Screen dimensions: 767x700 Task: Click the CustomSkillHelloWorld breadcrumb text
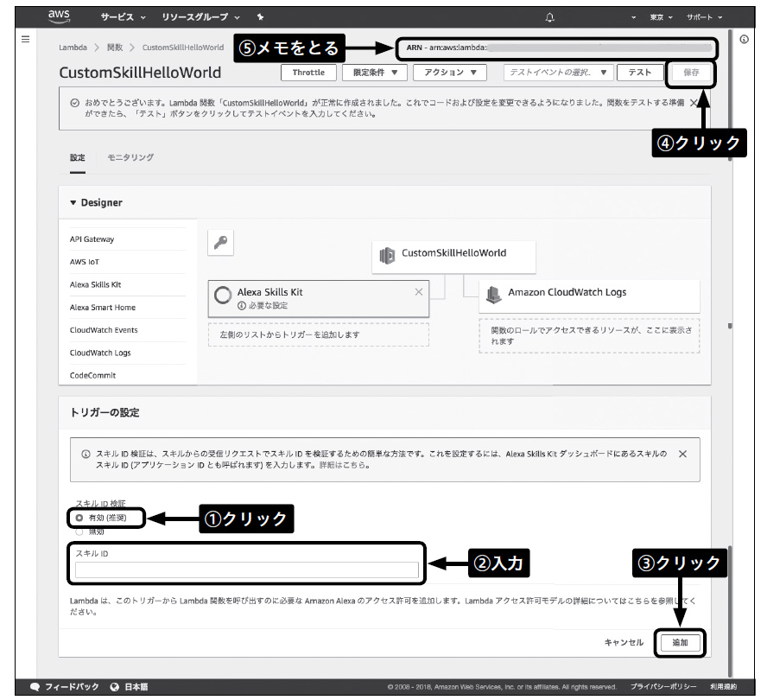point(183,48)
